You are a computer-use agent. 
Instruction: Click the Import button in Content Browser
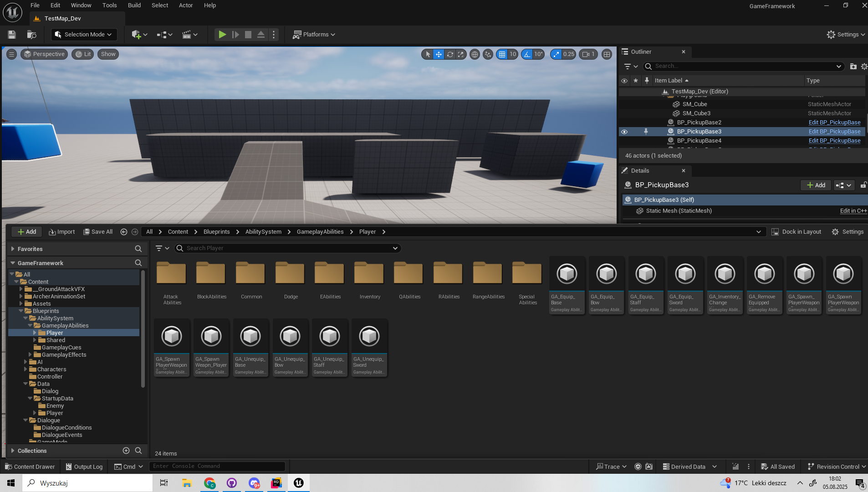[x=62, y=232]
